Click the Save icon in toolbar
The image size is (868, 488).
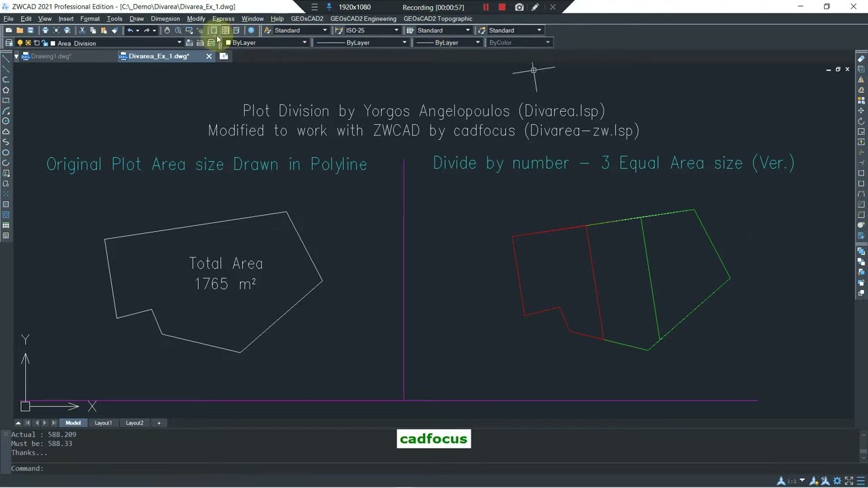31,30
